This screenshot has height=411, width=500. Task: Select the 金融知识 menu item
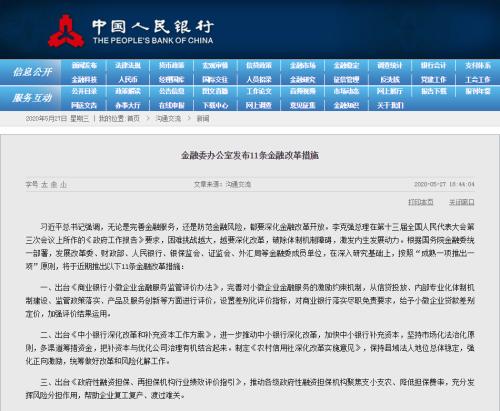346,105
